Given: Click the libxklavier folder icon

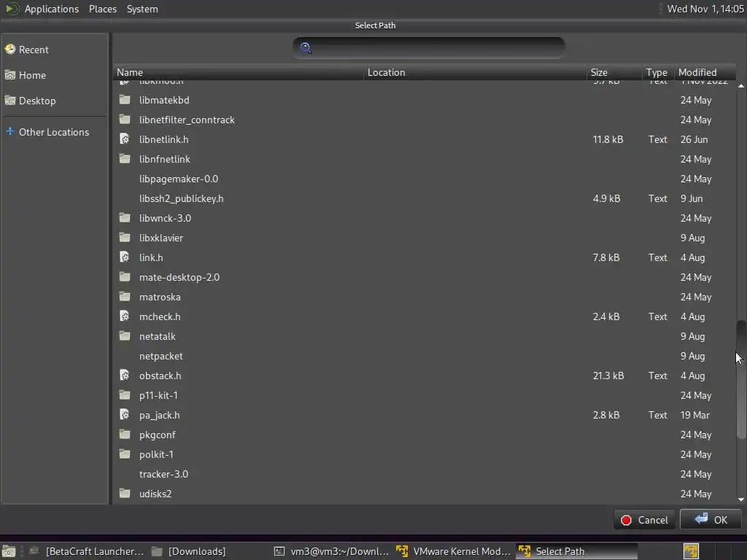Looking at the screenshot, I should point(125,237).
